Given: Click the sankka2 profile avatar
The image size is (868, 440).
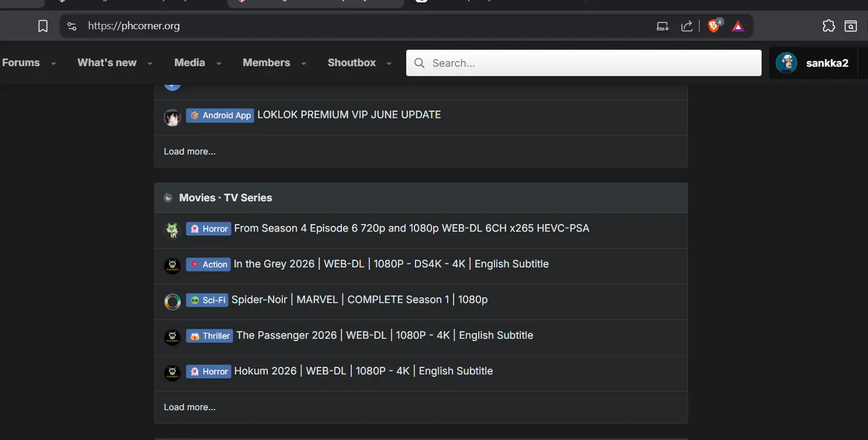Looking at the screenshot, I should (786, 63).
